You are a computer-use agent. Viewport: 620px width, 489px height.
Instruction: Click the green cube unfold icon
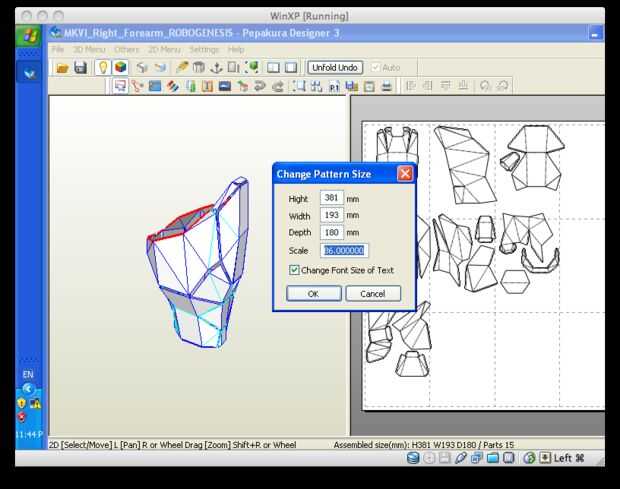tap(251, 68)
